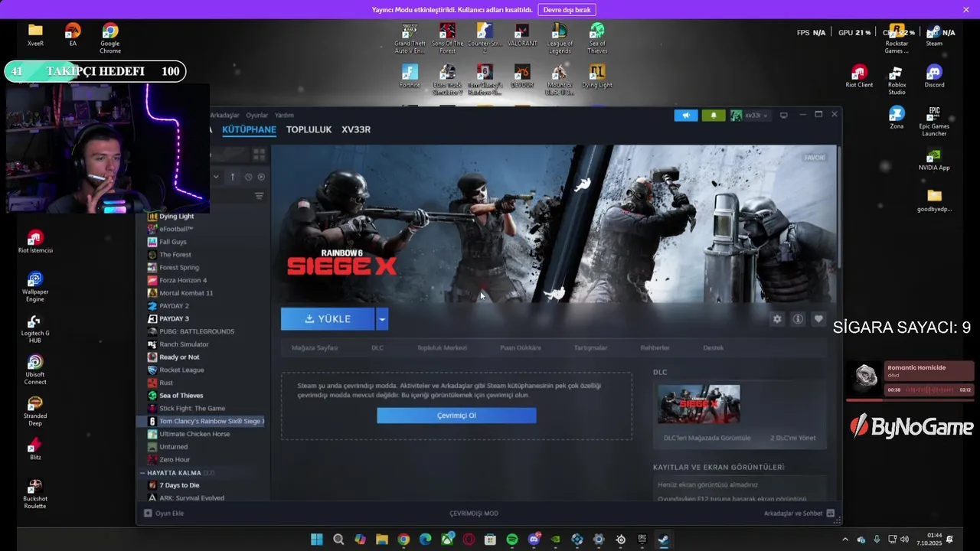Screen dimensions: 980x551
Task: Open the green notifications bell
Action: point(714,116)
